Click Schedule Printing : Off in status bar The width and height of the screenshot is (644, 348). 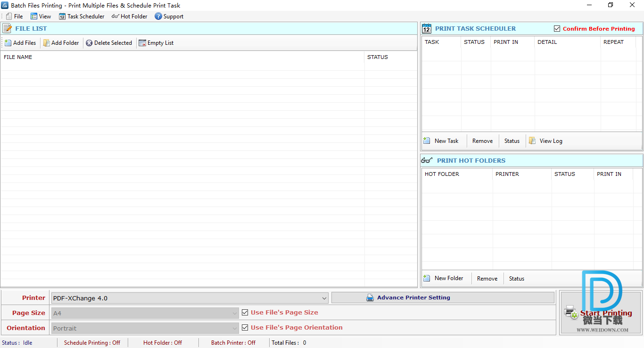92,343
